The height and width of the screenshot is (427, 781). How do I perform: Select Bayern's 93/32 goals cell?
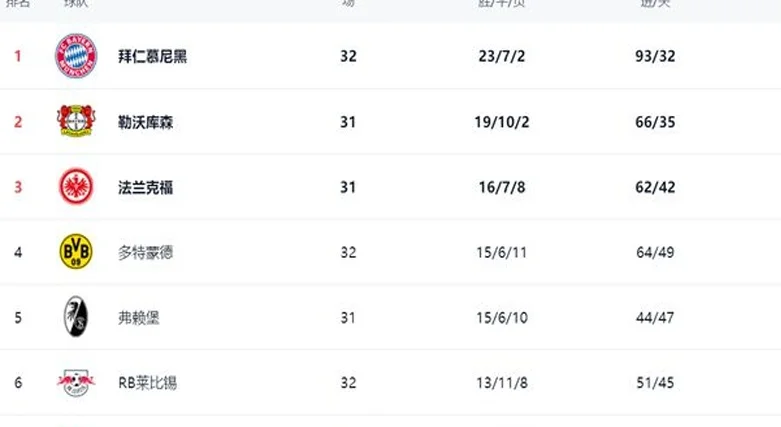coord(655,56)
